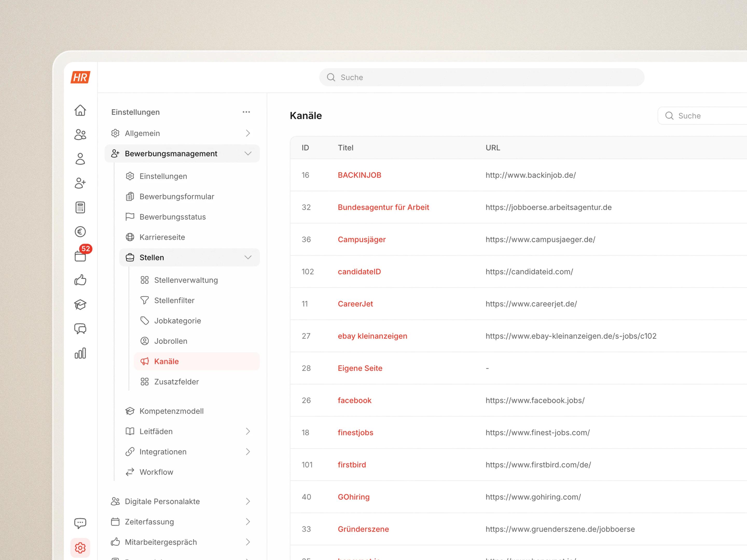Click the magnifier icon in top search bar

[331, 77]
